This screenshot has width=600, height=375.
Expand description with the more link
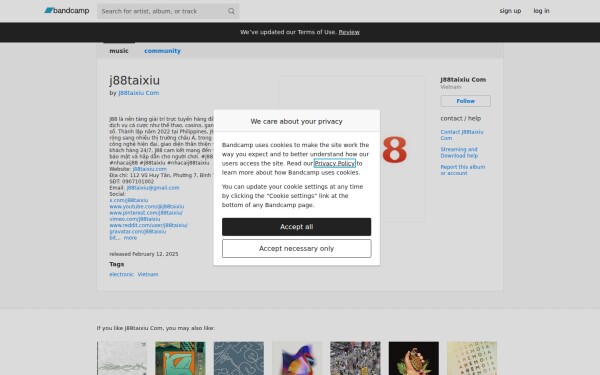pyautogui.click(x=130, y=238)
